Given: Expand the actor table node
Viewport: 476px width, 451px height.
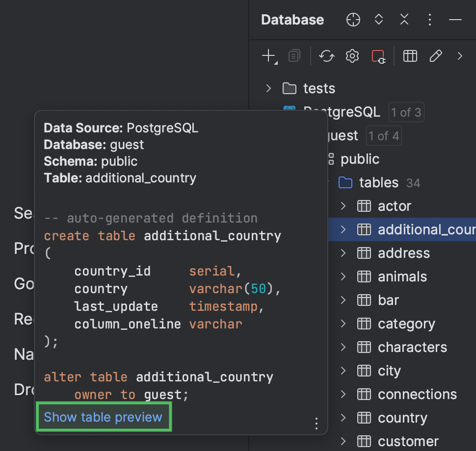Looking at the screenshot, I should pyautogui.click(x=343, y=206).
